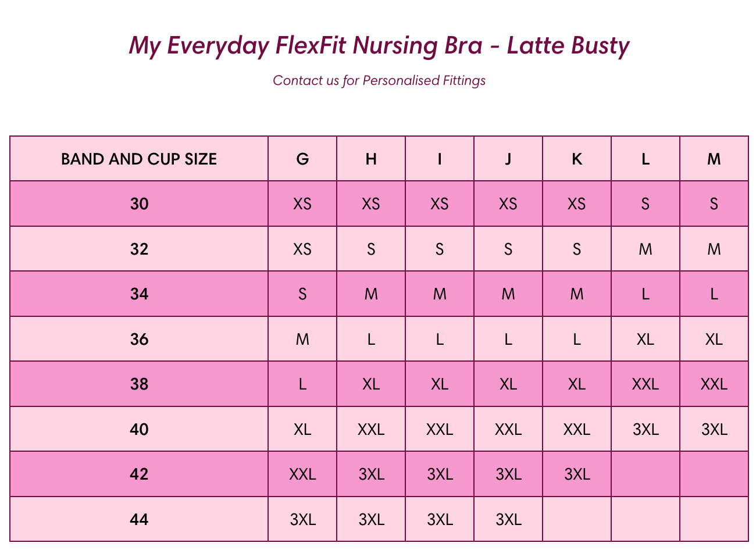This screenshot has width=756, height=557.
Task: Select the band size 38 row label
Action: pos(139,384)
